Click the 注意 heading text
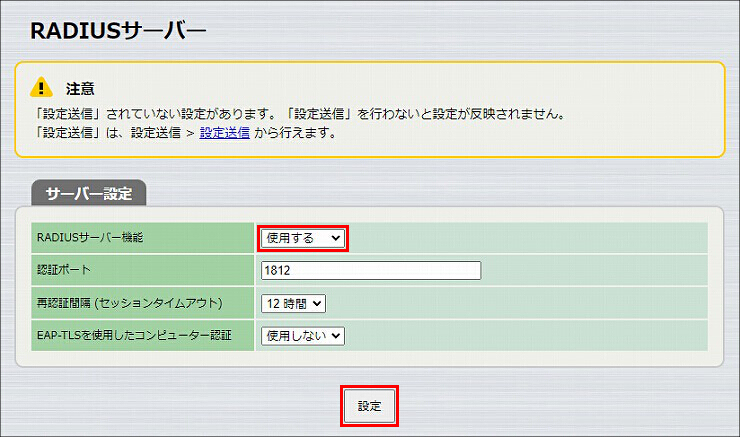This screenshot has height=437, width=740. pos(80,89)
